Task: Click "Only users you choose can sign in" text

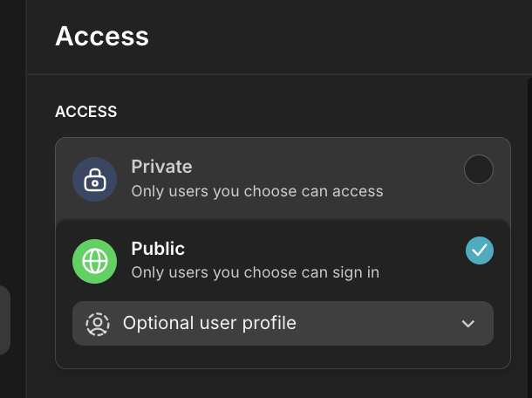Action: [255, 272]
